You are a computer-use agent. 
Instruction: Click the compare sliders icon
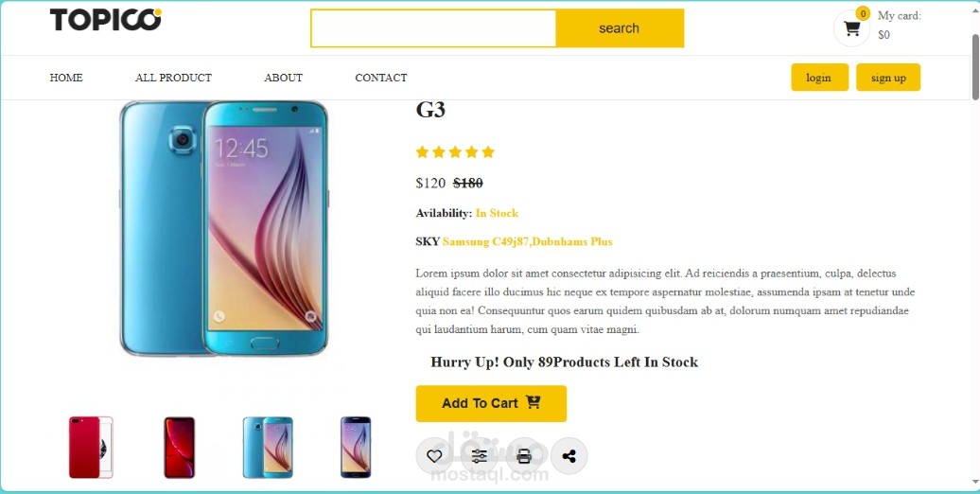(480, 456)
